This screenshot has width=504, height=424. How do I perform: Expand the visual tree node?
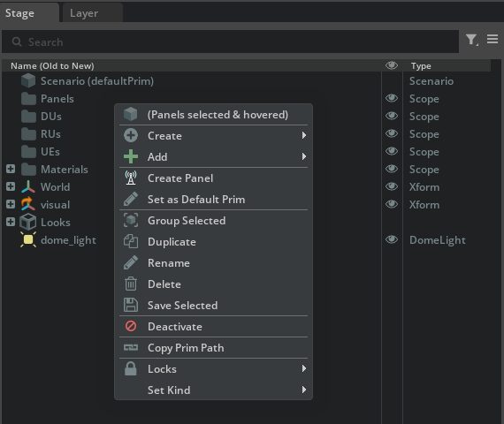[x=11, y=204]
